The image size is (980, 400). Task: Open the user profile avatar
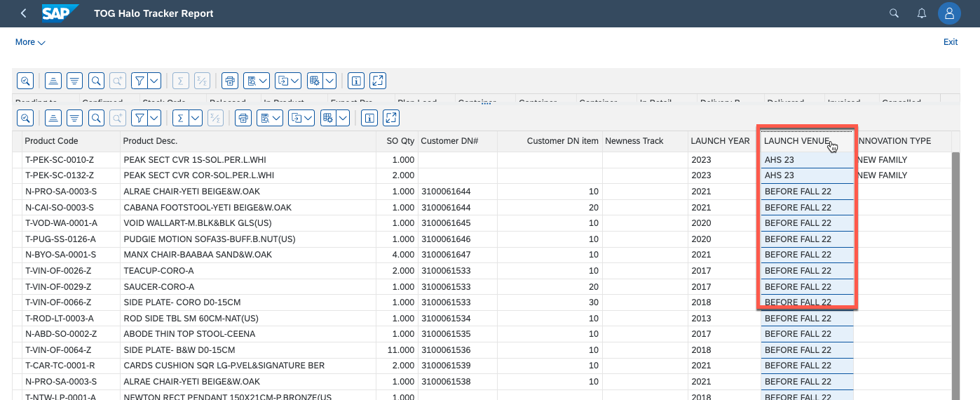[949, 13]
